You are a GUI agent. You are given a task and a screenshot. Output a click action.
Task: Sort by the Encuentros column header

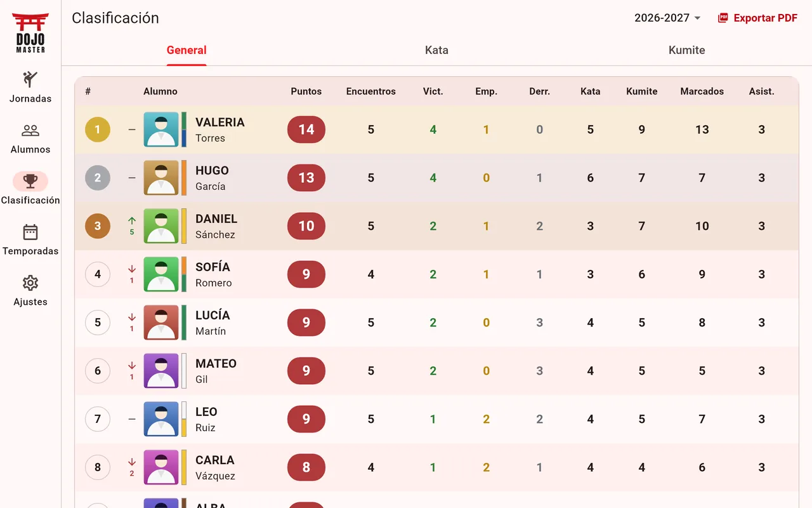point(371,91)
